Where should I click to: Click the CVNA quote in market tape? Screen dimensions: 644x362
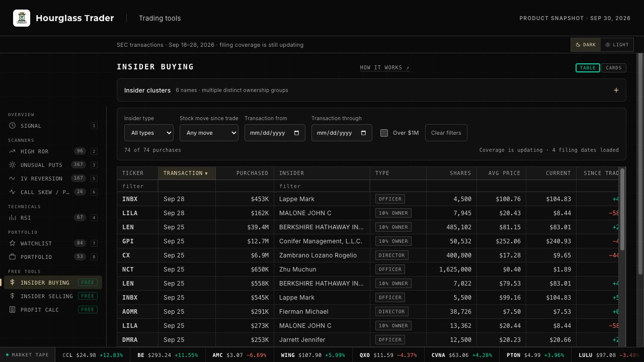click(462, 355)
